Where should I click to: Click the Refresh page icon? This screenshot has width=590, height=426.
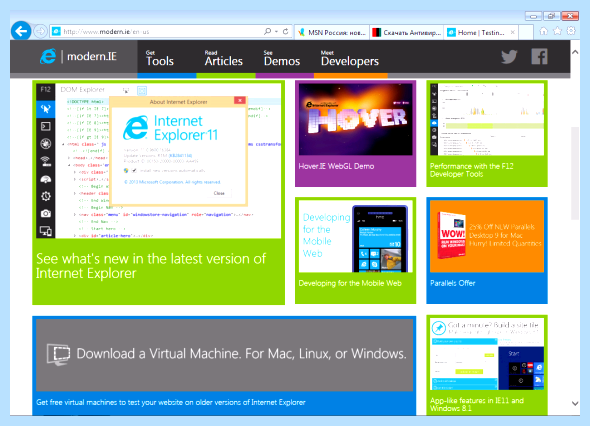coord(286,32)
